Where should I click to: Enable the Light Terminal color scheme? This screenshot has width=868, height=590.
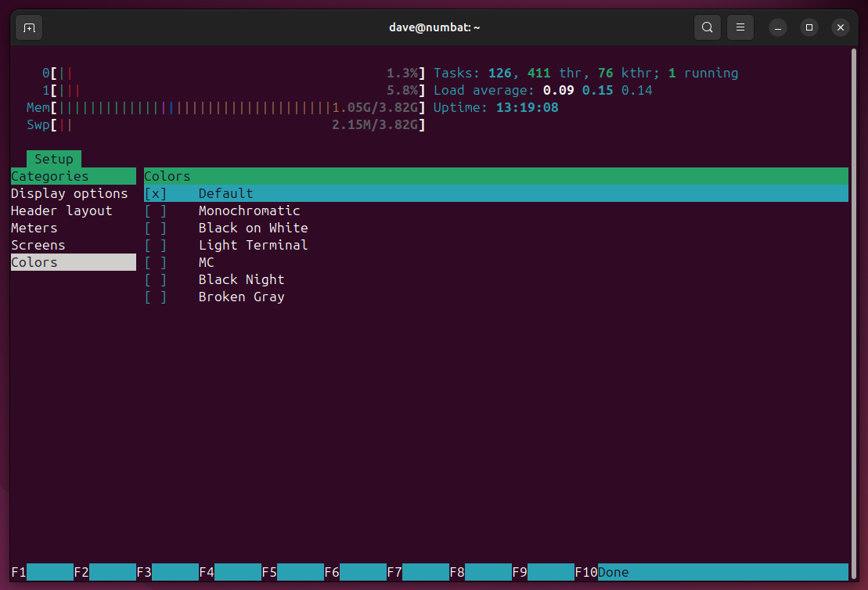(156, 245)
